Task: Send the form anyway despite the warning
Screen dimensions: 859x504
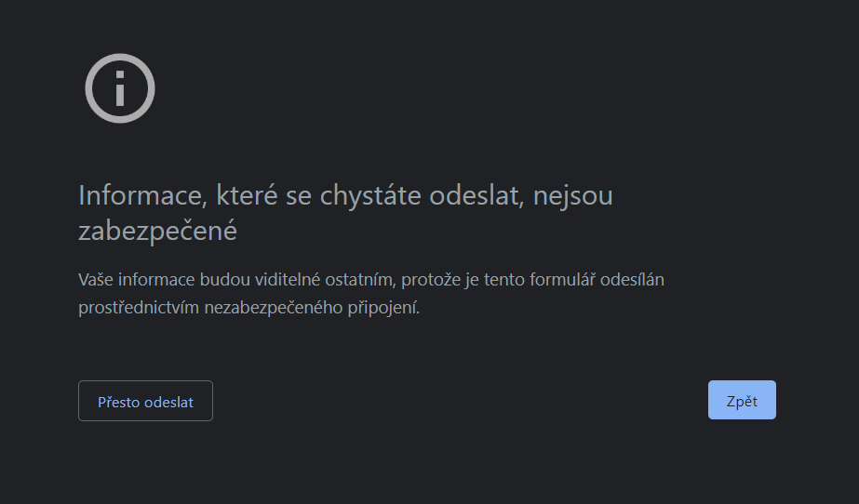Action: (145, 401)
